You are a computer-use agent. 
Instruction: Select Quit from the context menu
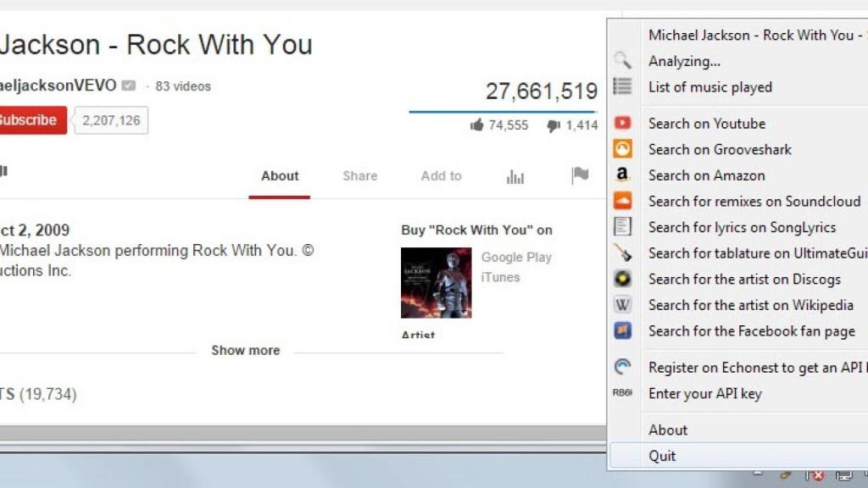663,456
